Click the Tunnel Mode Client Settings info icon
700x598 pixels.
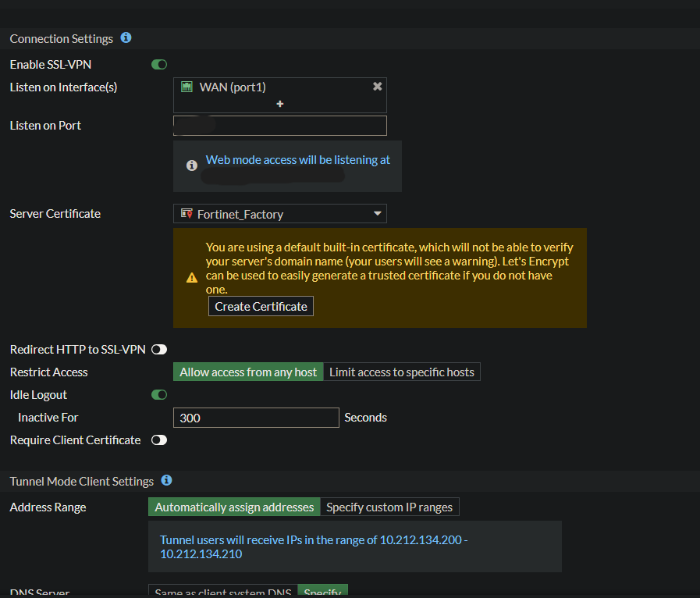click(166, 481)
